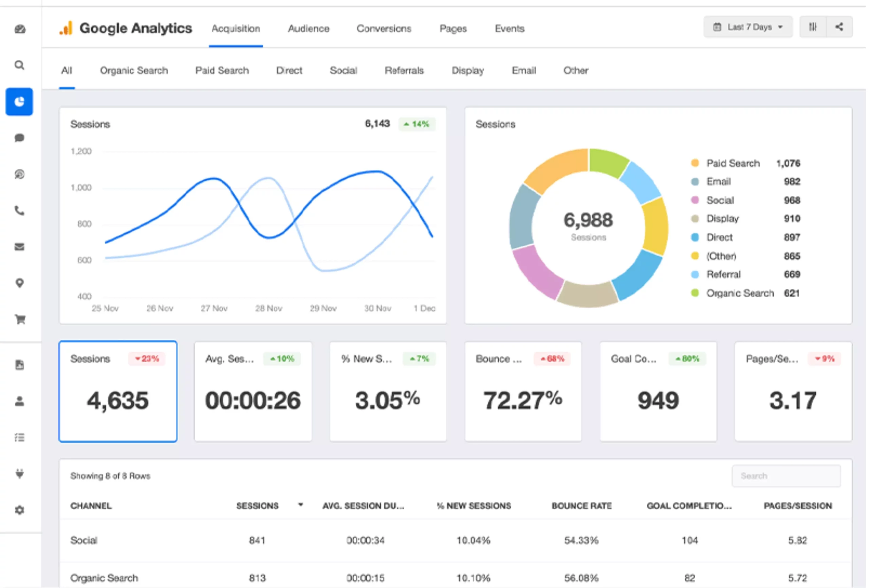Toggle sort arrow on Sessions column
This screenshot has height=588, width=869.
(300, 505)
